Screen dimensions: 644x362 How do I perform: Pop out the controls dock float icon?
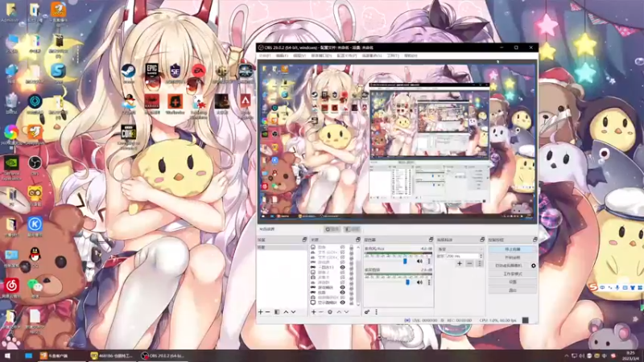pos(535,239)
